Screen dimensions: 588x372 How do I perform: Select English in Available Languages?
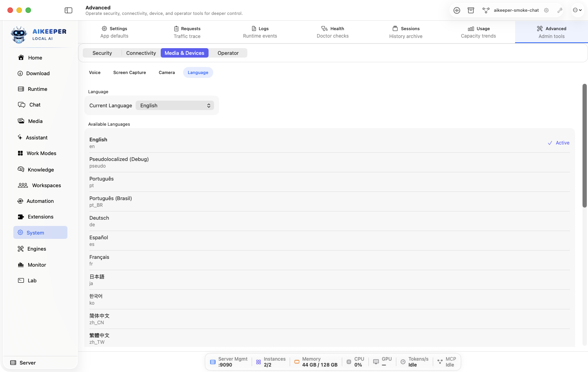point(329,143)
